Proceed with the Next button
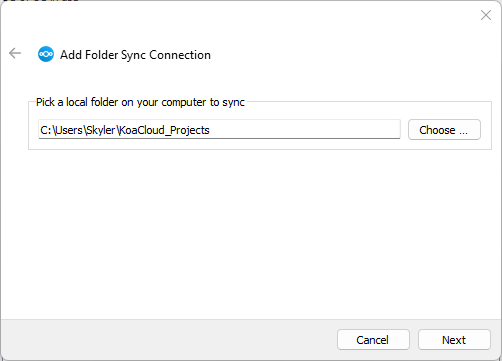 click(x=454, y=340)
